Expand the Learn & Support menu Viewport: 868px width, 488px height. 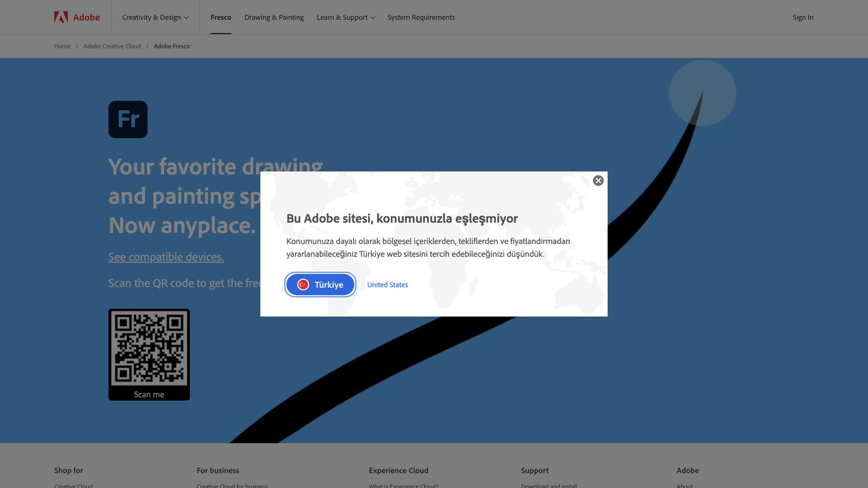click(345, 17)
